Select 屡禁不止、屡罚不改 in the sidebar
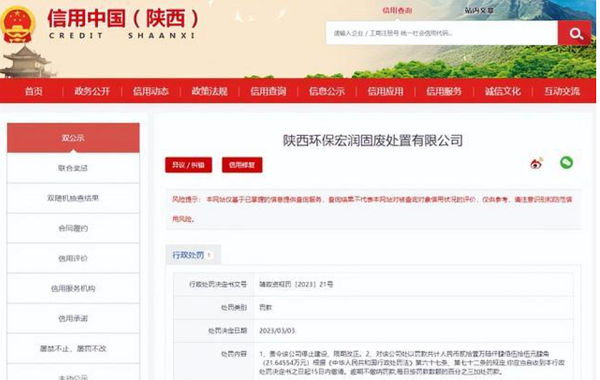This screenshot has height=380, width=600. click(x=73, y=349)
